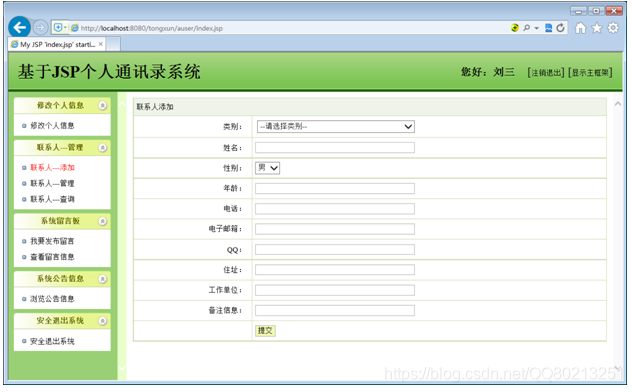Click the 姓名 name input field
This screenshot has height=392, width=632.
pyautogui.click(x=335, y=148)
